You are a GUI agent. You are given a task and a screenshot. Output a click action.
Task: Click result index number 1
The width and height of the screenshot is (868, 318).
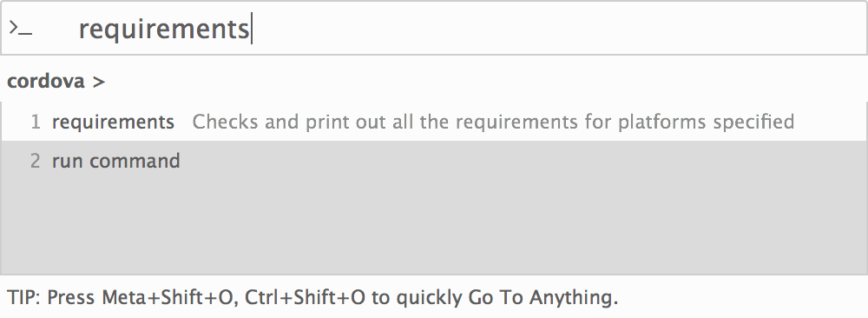(36, 122)
